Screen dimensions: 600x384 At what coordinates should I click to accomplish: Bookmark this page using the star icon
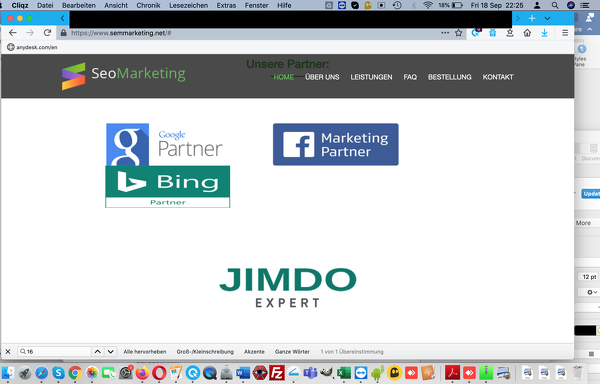458,33
